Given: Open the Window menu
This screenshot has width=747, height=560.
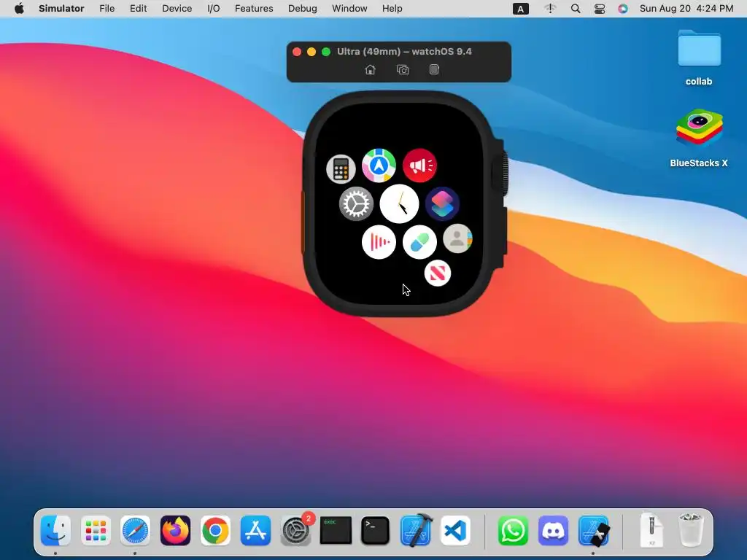Looking at the screenshot, I should click(x=349, y=9).
